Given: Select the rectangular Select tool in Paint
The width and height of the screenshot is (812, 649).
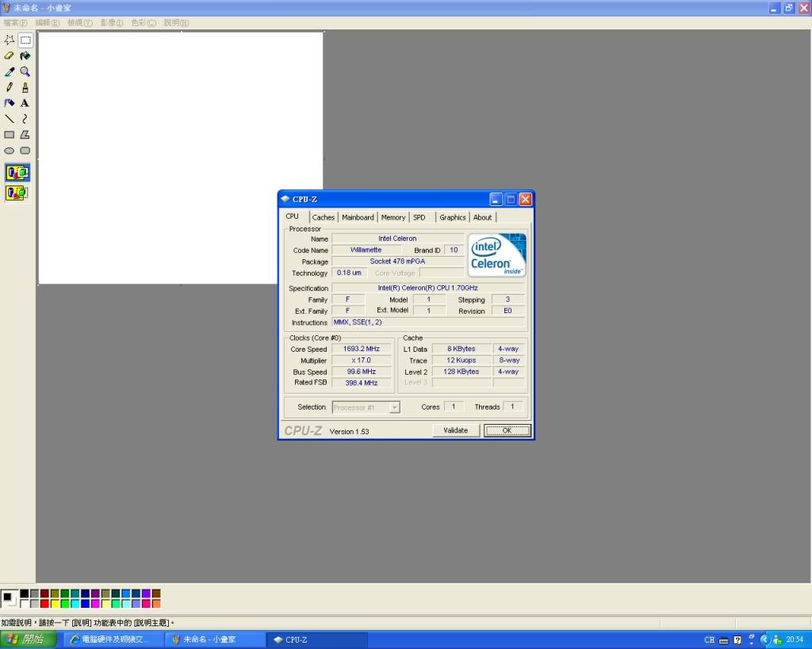Looking at the screenshot, I should click(25, 40).
